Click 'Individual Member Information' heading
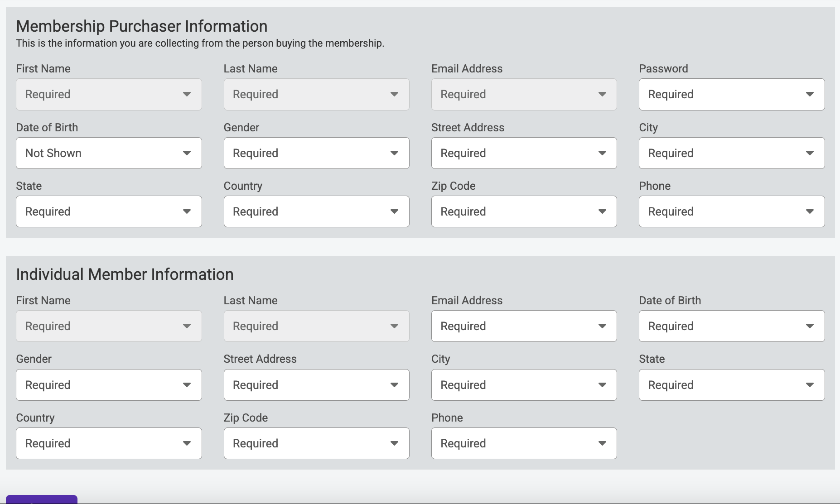The width and height of the screenshot is (840, 504). click(125, 274)
